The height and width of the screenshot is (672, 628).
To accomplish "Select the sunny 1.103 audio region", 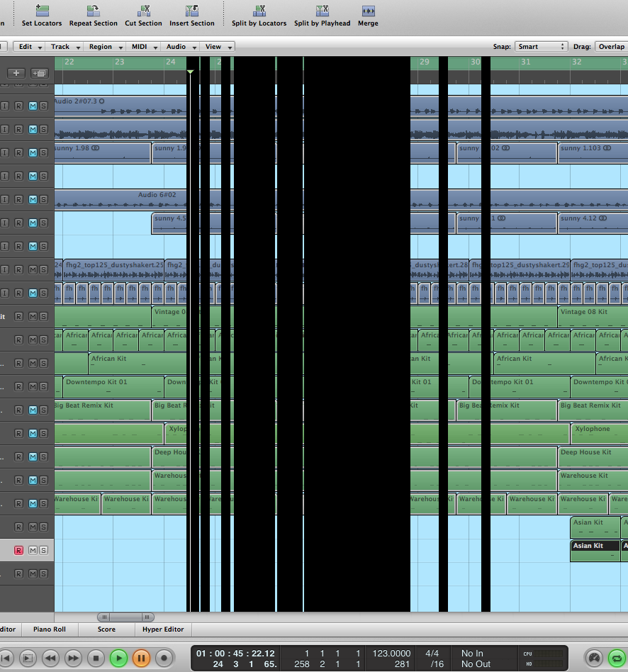I will click(x=593, y=152).
